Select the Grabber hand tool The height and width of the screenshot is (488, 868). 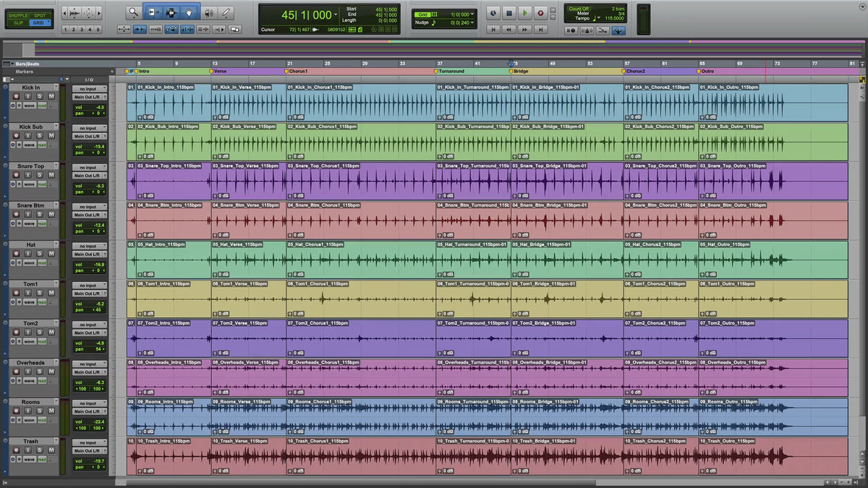(x=190, y=12)
